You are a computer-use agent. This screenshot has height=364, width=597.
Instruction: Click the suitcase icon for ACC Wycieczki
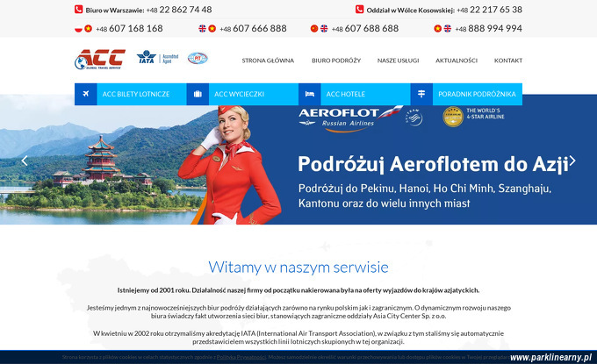[198, 94]
